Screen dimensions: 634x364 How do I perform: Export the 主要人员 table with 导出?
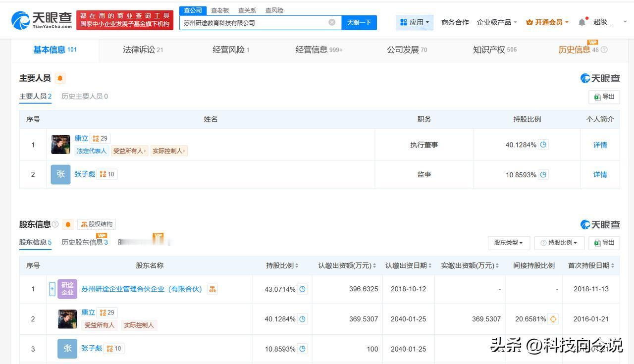tap(604, 97)
